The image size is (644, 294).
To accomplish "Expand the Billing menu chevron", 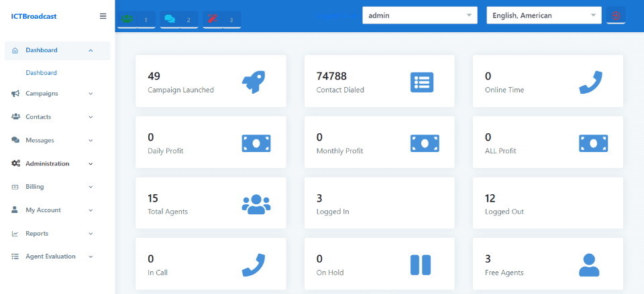I will 91,187.
